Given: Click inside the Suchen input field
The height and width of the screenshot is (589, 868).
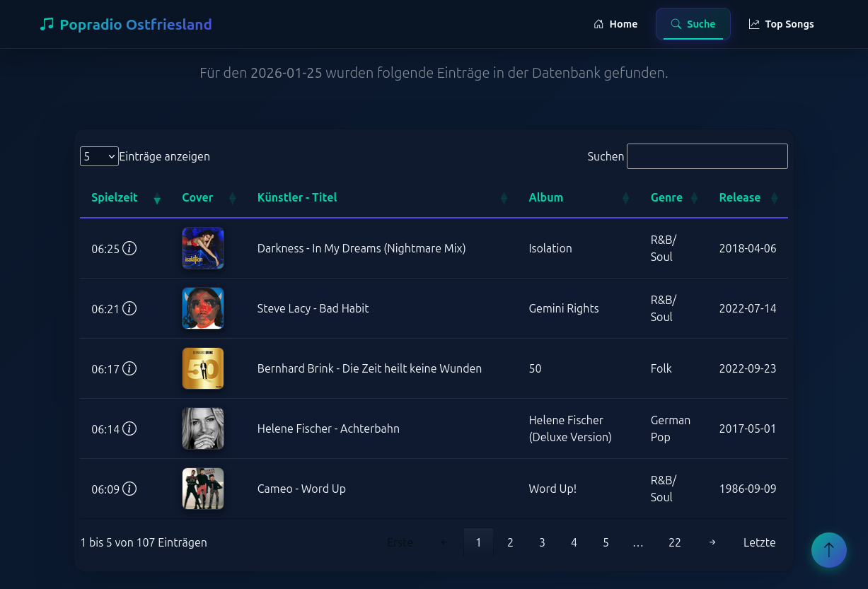Looking at the screenshot, I should click(707, 156).
